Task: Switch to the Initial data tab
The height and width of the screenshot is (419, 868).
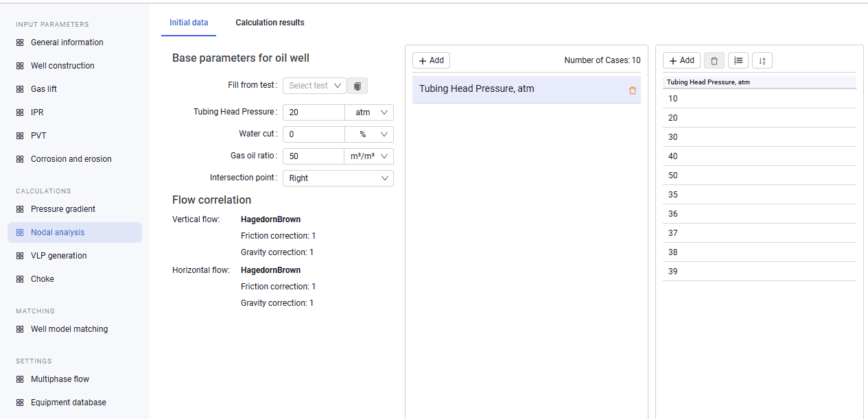Action: pos(189,23)
